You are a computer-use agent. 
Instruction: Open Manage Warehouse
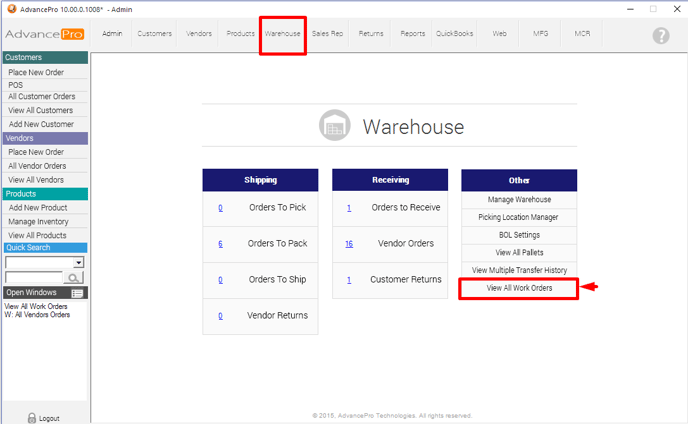pos(519,199)
